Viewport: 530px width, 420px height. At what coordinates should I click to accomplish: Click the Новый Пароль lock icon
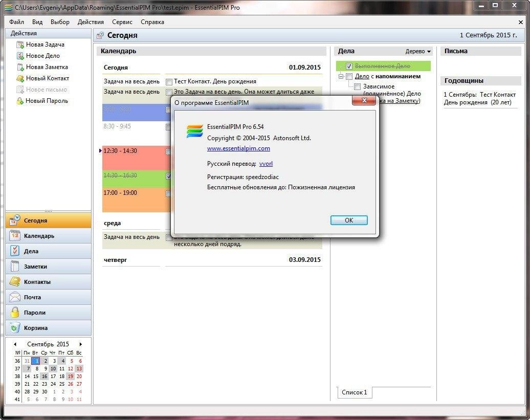pos(20,101)
